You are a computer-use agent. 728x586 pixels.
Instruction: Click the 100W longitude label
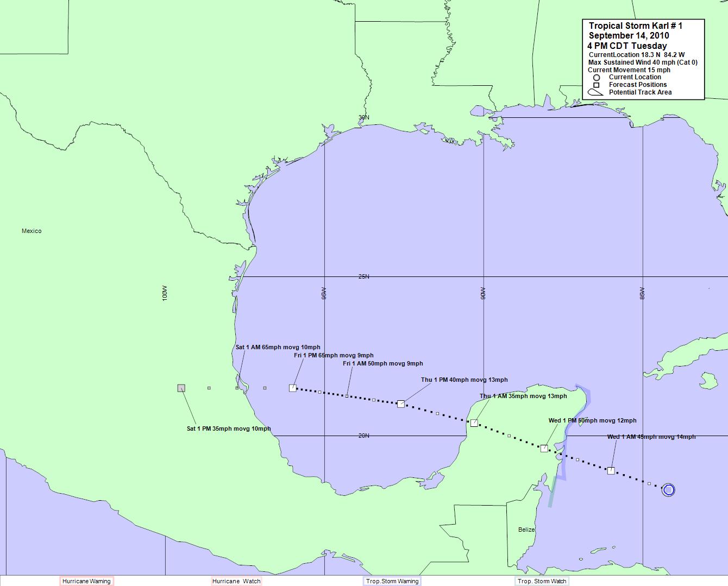(x=165, y=293)
